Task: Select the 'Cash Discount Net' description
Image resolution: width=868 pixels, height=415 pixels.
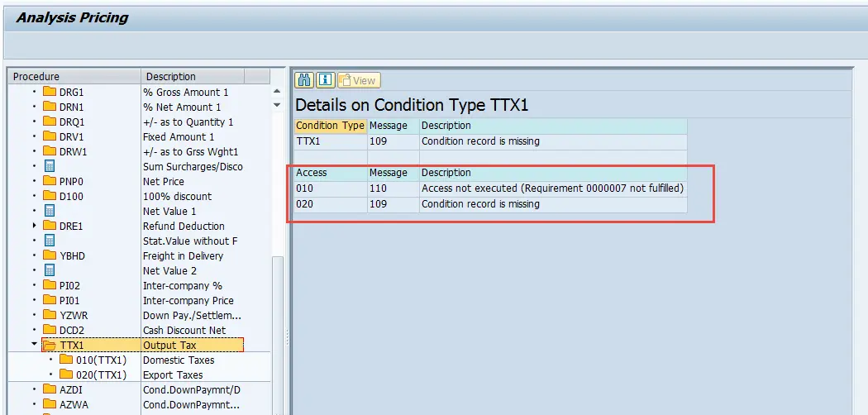Action: coord(184,331)
